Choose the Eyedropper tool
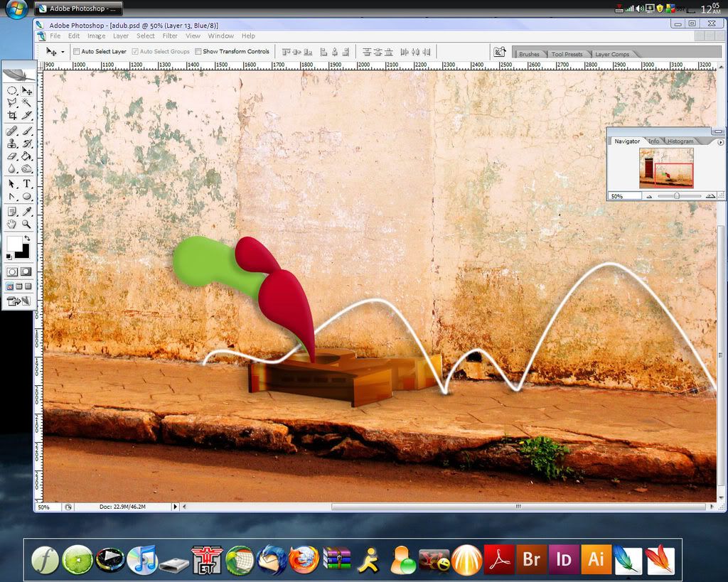The height and width of the screenshot is (582, 728). pos(27,211)
